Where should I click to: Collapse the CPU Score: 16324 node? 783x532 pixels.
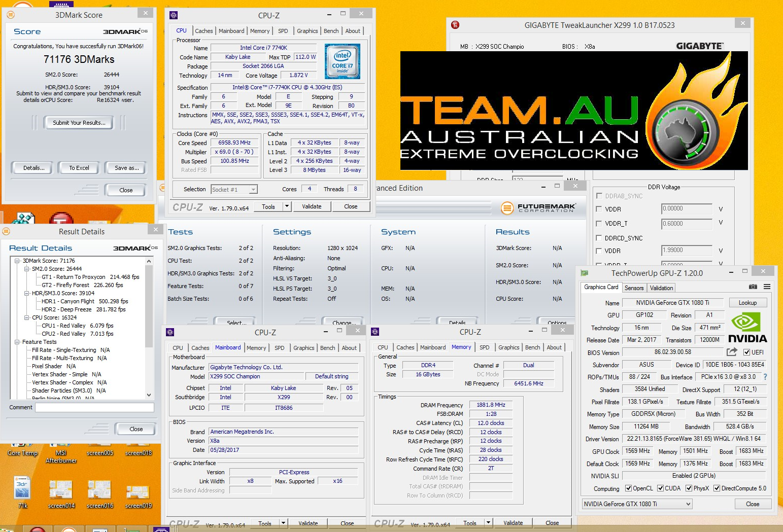coord(27,317)
